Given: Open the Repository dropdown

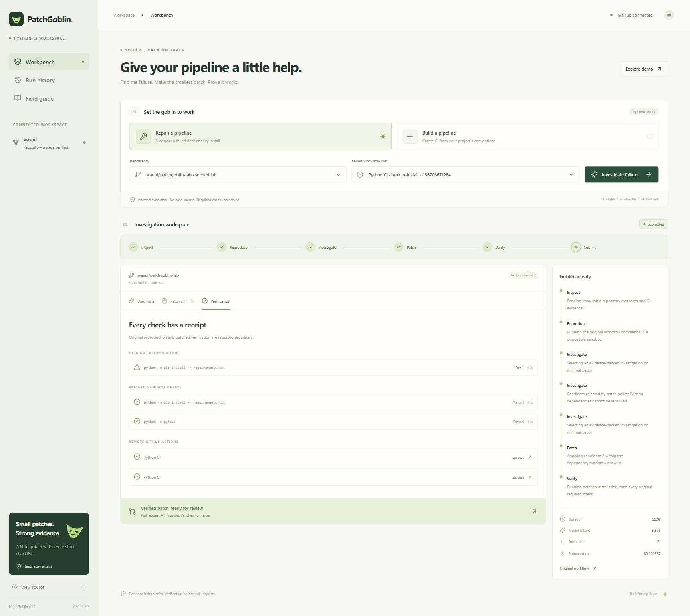Looking at the screenshot, I should tap(238, 174).
